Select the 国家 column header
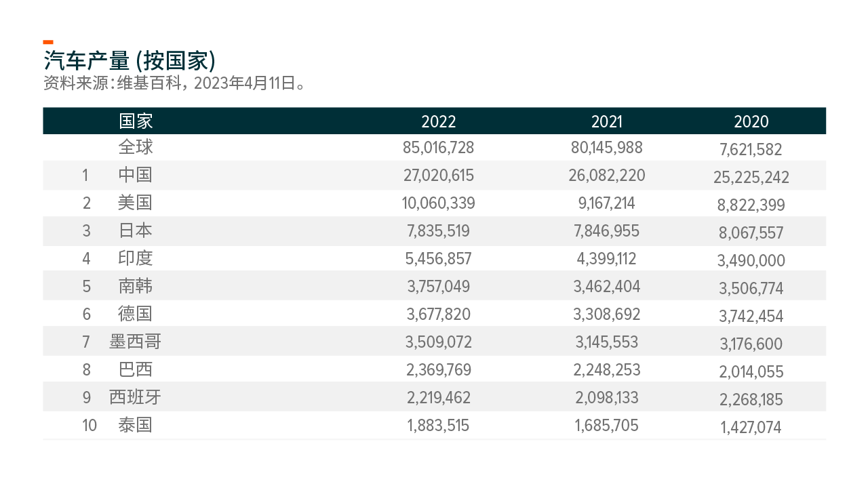The width and height of the screenshot is (868, 488). 136,121
